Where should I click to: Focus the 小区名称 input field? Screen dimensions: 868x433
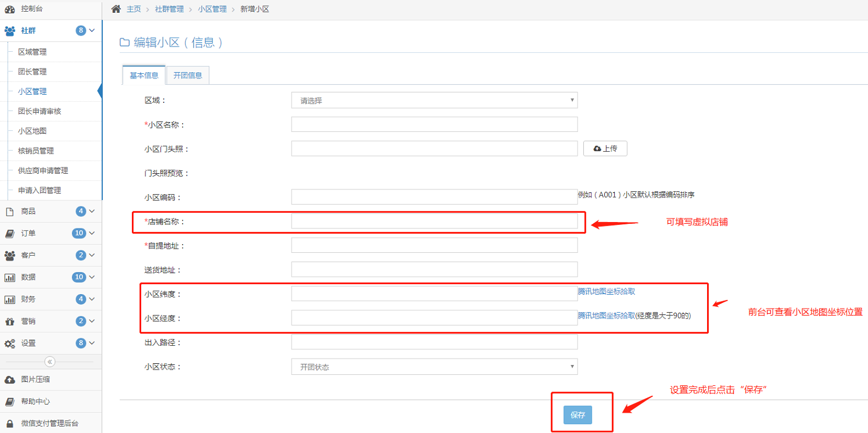pos(435,124)
